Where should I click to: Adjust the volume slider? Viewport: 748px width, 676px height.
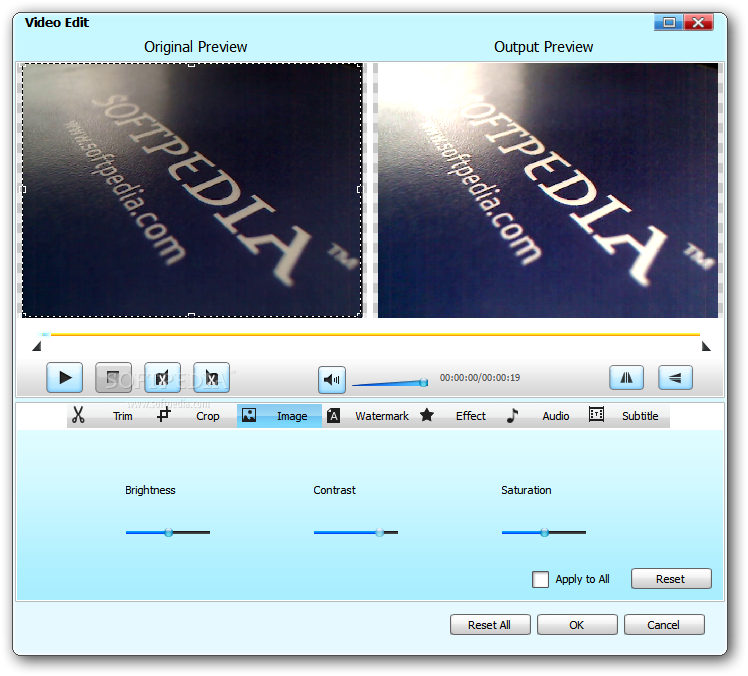[390, 383]
